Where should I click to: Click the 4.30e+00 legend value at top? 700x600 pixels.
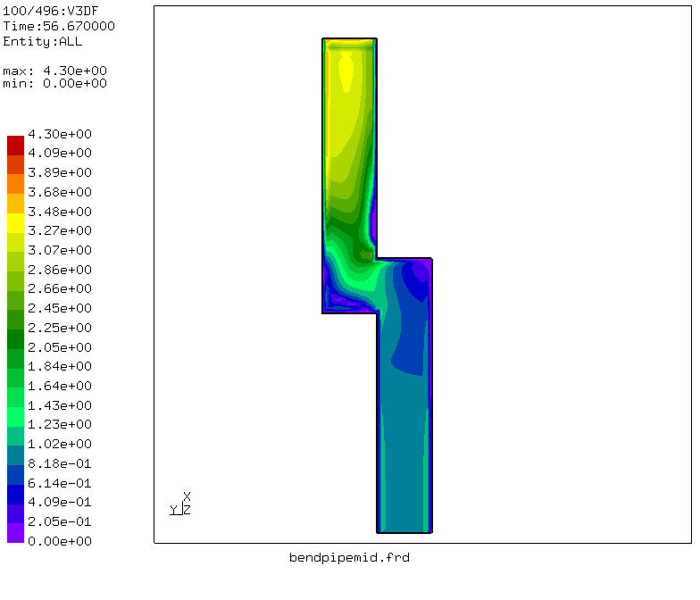coord(60,135)
